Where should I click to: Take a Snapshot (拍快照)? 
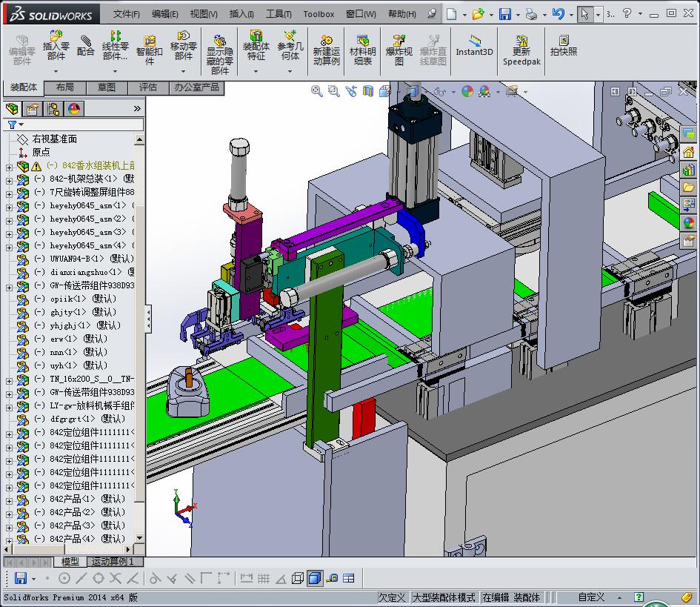point(564,45)
